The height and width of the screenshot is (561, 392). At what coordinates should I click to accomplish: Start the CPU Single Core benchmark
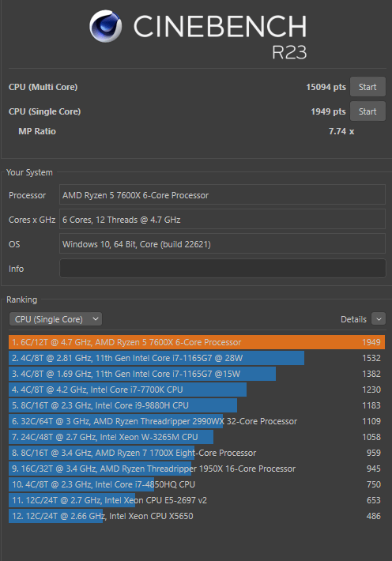click(367, 111)
